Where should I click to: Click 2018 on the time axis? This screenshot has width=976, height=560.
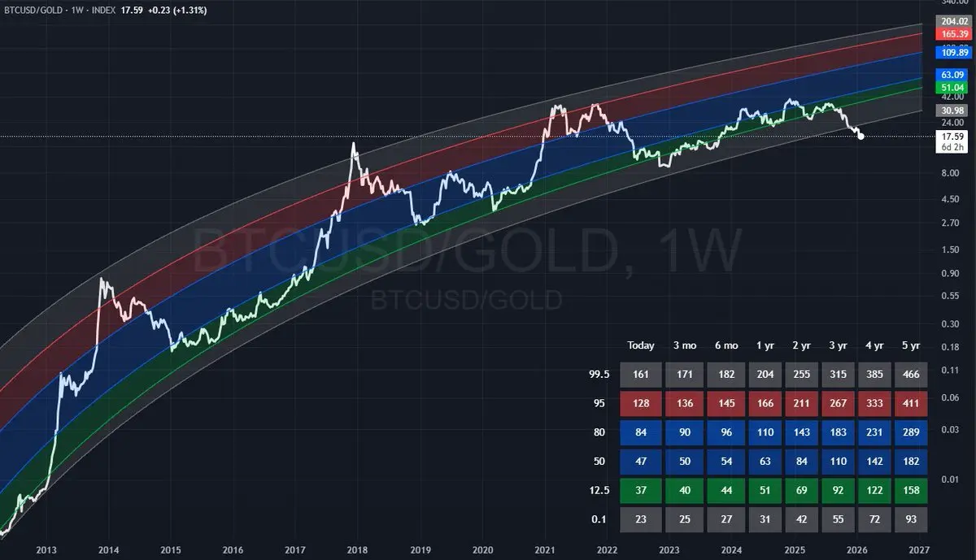(x=358, y=549)
